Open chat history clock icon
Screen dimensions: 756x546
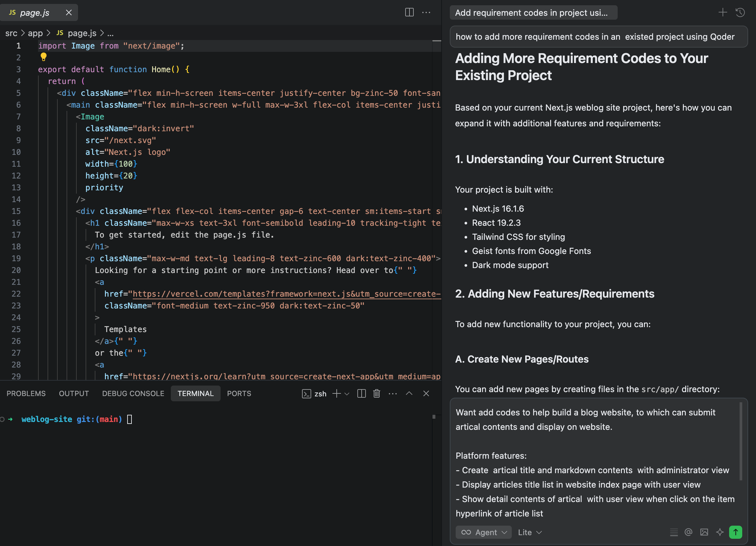[x=740, y=13]
